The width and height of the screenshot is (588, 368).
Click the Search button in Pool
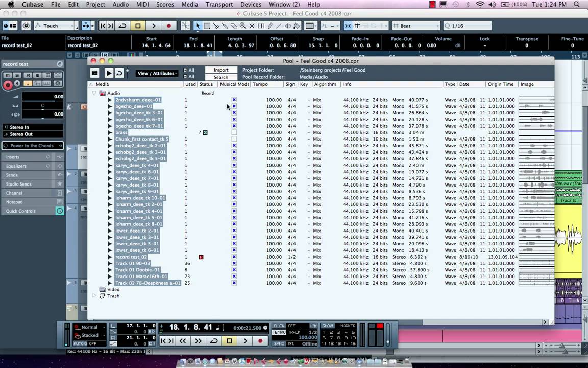[221, 77]
